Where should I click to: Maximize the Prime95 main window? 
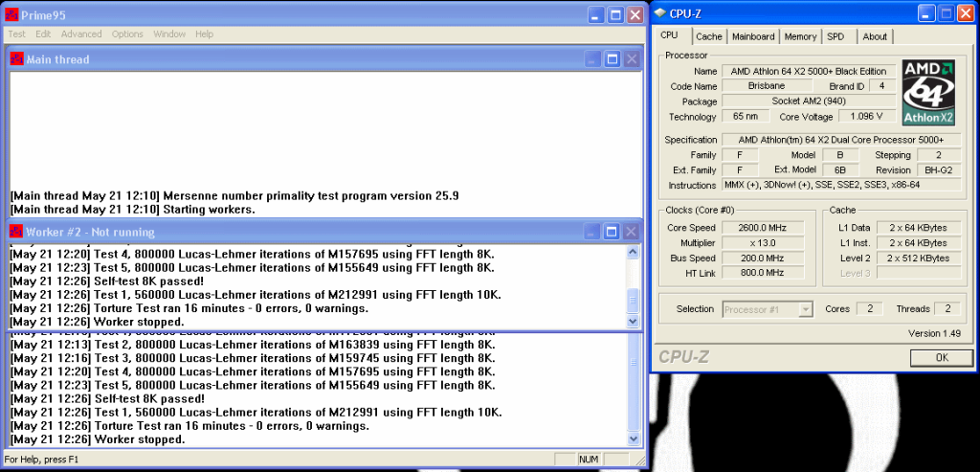click(x=615, y=15)
